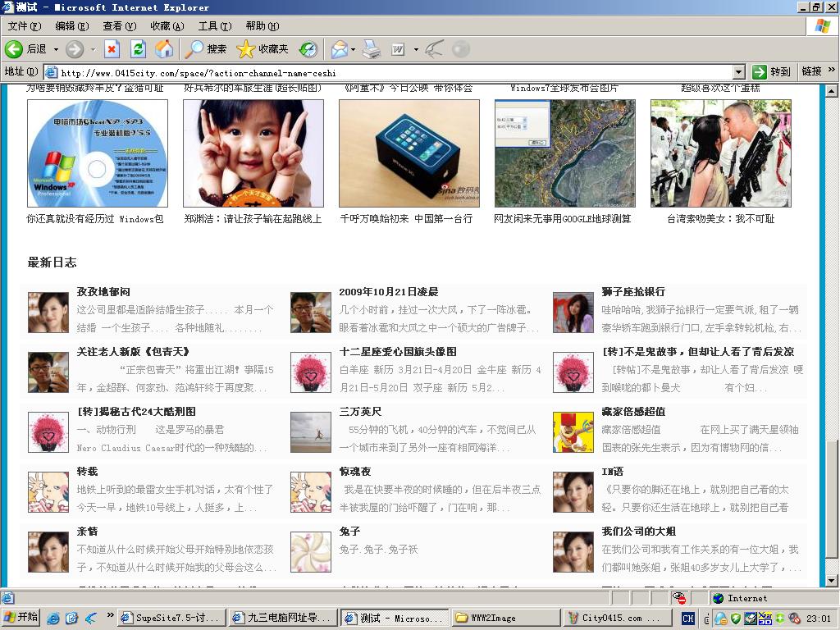This screenshot has width=840, height=630.
Task: Click the second quick launch browser icon
Action: [x=72, y=619]
